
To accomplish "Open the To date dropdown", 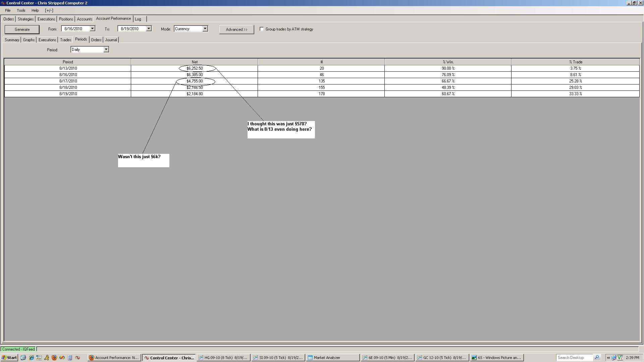I will [149, 29].
